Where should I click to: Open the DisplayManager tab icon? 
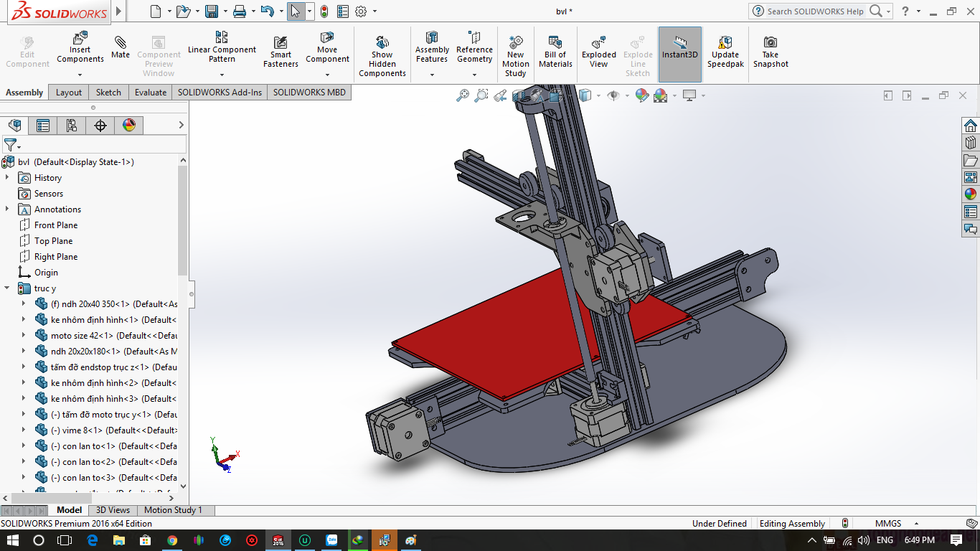tap(129, 126)
